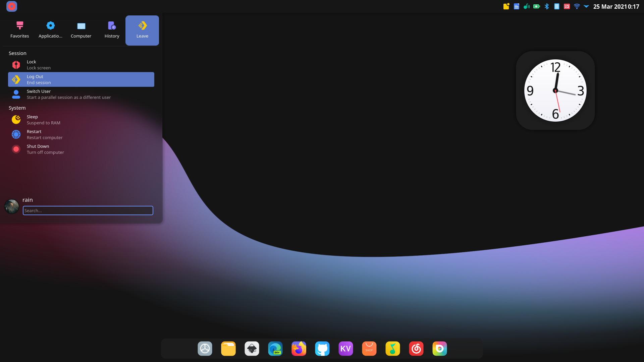
Task: Launch Kvantum (KV) from the dock
Action: click(x=346, y=349)
